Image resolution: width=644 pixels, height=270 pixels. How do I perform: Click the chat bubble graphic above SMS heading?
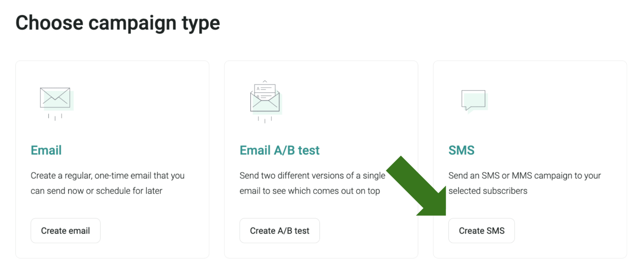point(474,100)
